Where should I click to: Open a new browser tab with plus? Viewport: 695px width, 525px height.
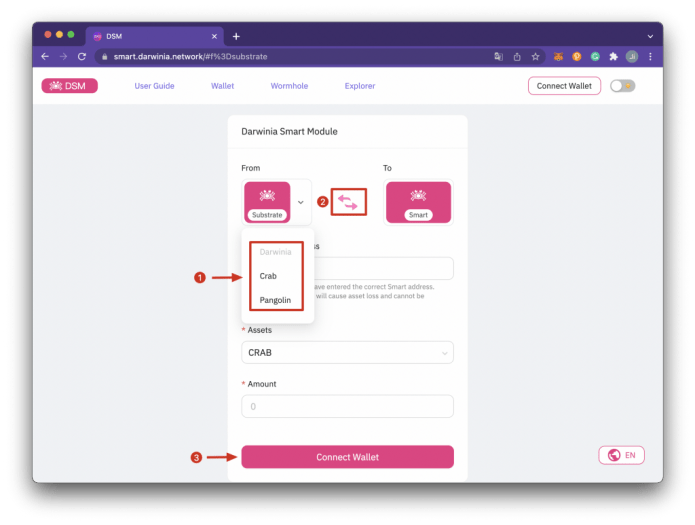click(236, 36)
